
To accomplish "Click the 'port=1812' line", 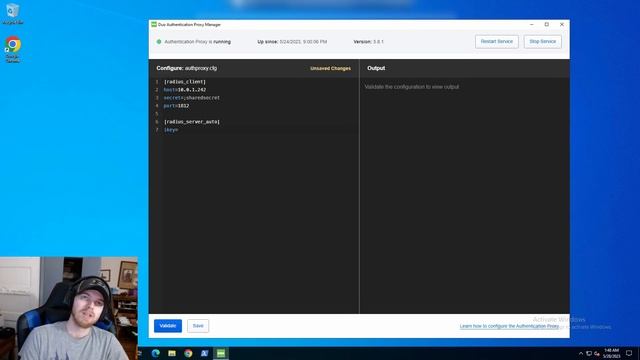I will 176,106.
